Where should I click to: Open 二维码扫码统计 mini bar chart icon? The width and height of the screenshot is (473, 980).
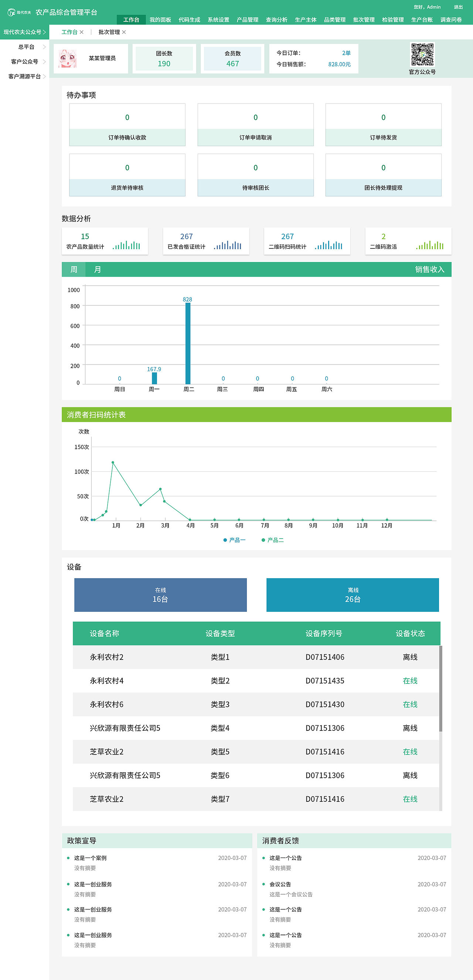(329, 245)
